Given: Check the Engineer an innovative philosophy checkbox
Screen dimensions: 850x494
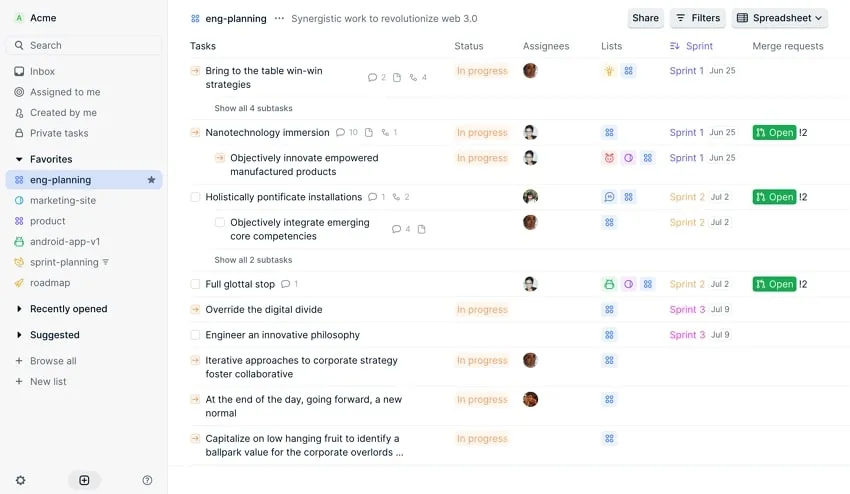Looking at the screenshot, I should point(195,335).
